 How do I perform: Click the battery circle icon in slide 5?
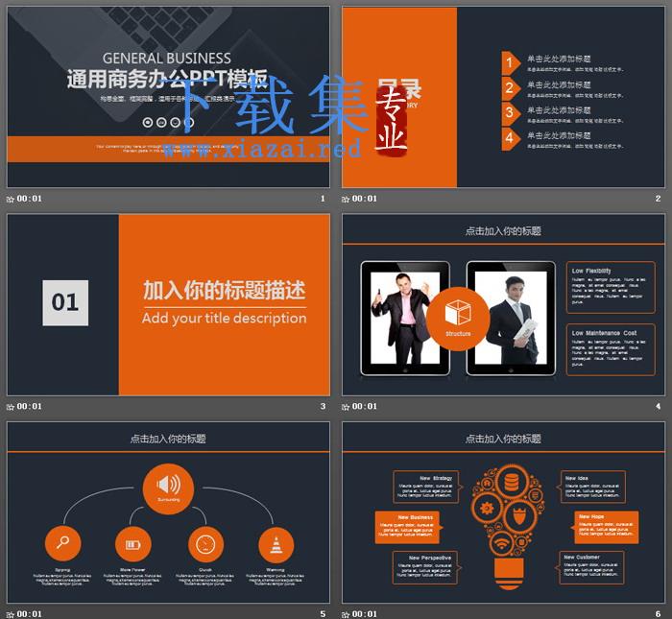point(132,544)
